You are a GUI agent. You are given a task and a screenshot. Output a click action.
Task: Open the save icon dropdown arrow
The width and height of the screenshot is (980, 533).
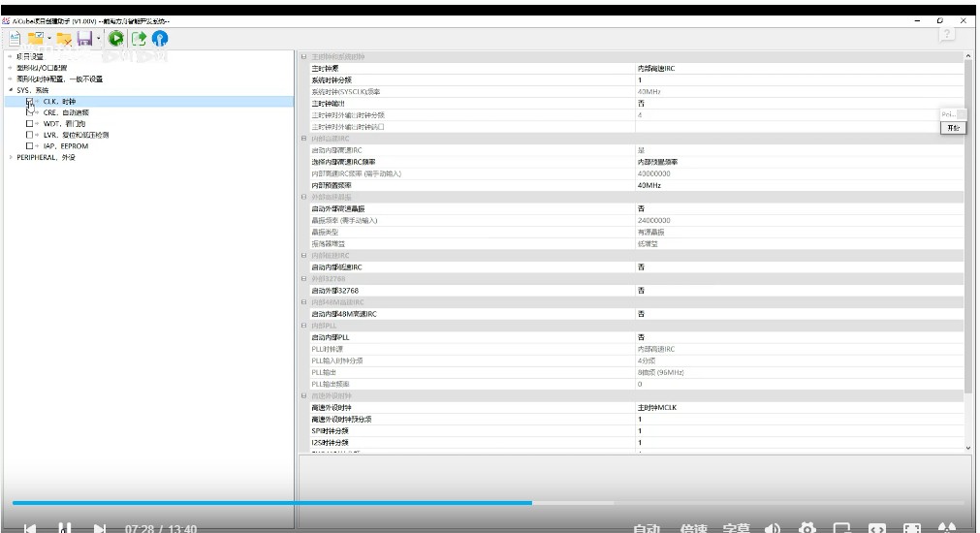point(98,40)
